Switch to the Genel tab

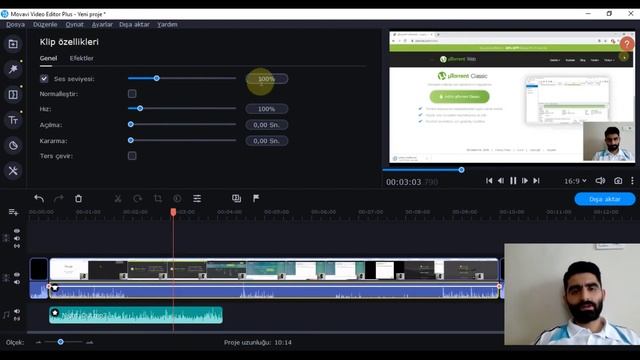coord(48,58)
